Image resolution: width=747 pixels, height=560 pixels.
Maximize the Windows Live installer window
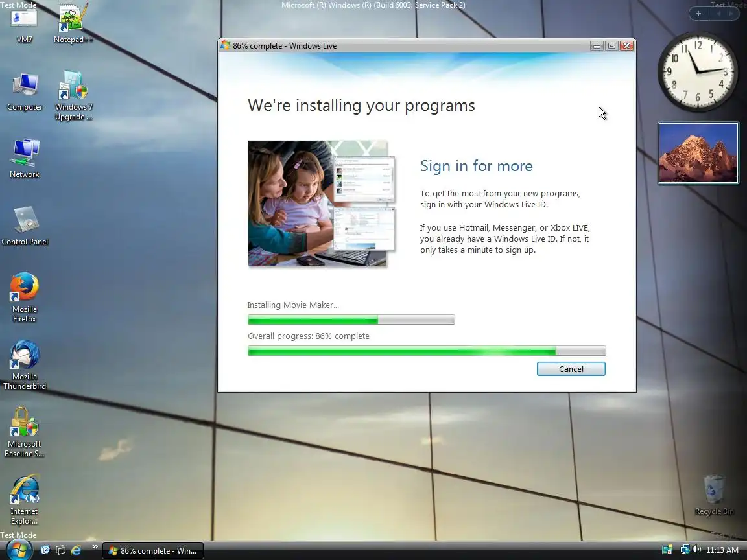point(611,46)
